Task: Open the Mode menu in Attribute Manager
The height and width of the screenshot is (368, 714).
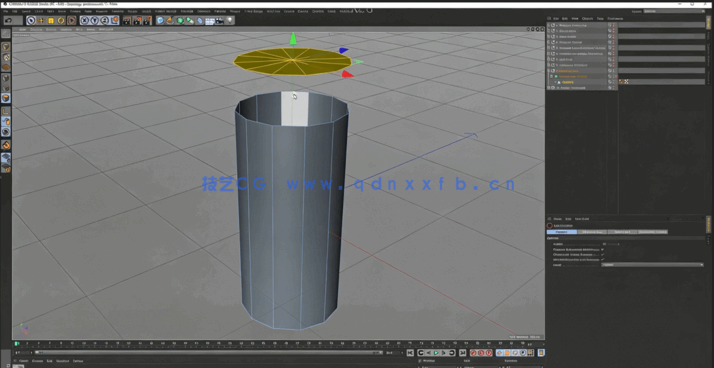Action: 557,219
